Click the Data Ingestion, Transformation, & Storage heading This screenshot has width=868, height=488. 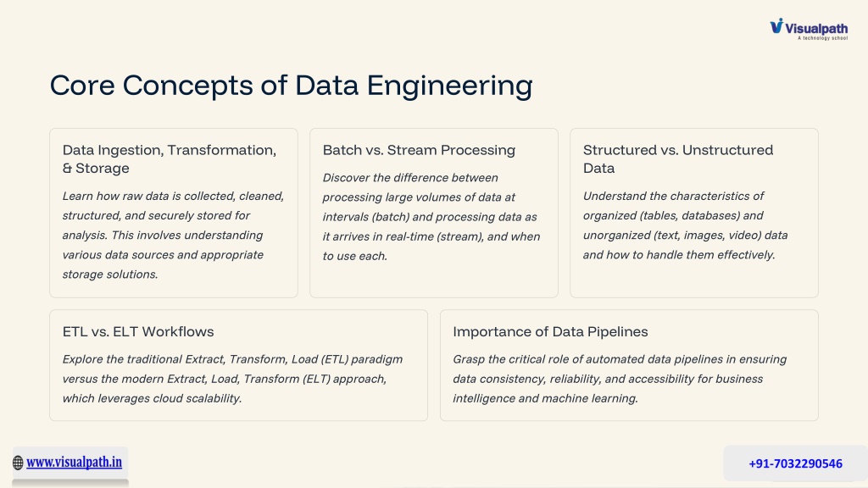(x=170, y=158)
